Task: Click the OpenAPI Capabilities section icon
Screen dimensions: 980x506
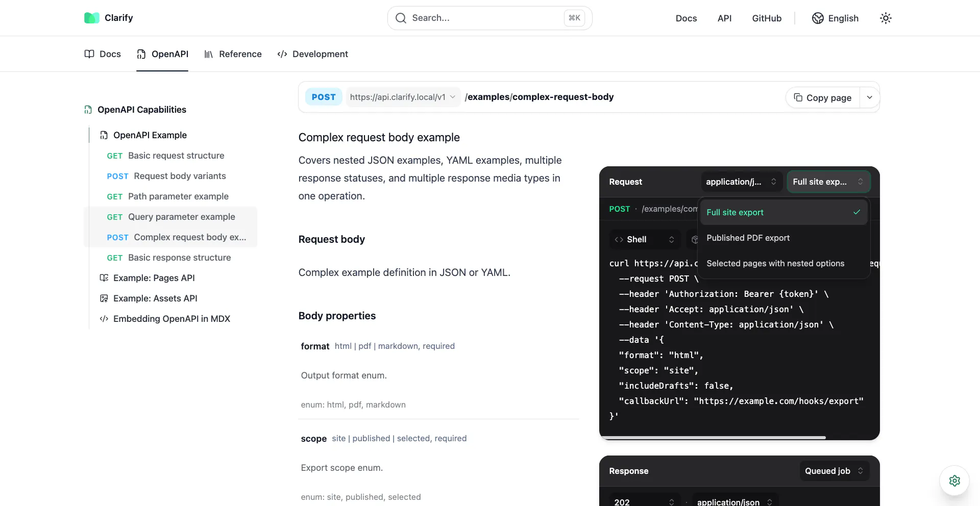Action: [x=88, y=110]
